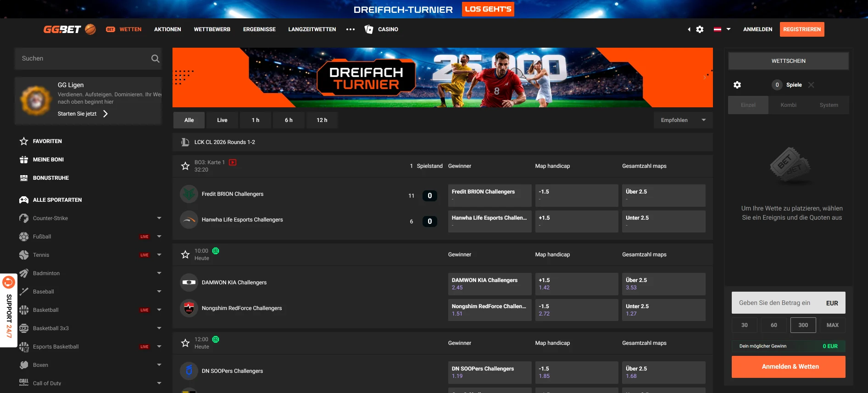The height and width of the screenshot is (393, 868).
Task: Click the DAMWON KIA Challengers team logo
Action: point(189,282)
